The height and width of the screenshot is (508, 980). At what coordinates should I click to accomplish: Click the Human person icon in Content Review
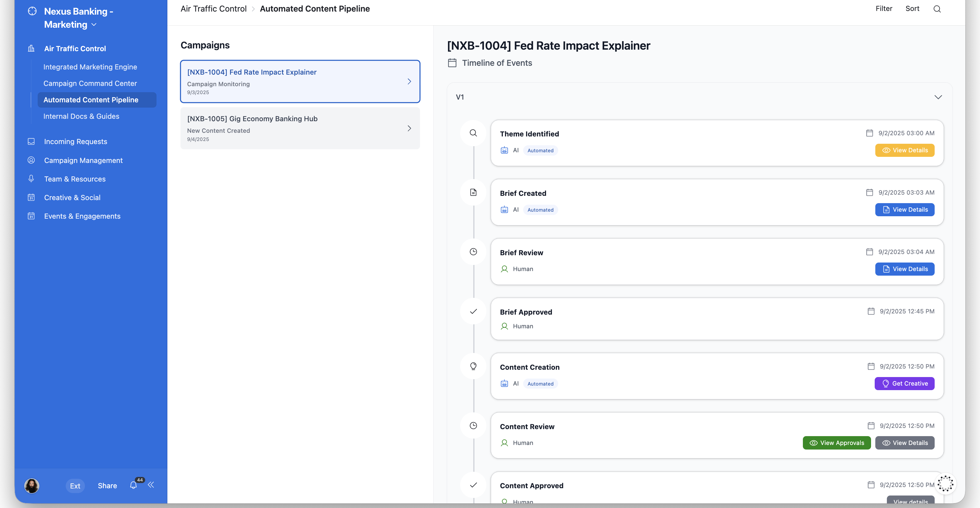(504, 443)
